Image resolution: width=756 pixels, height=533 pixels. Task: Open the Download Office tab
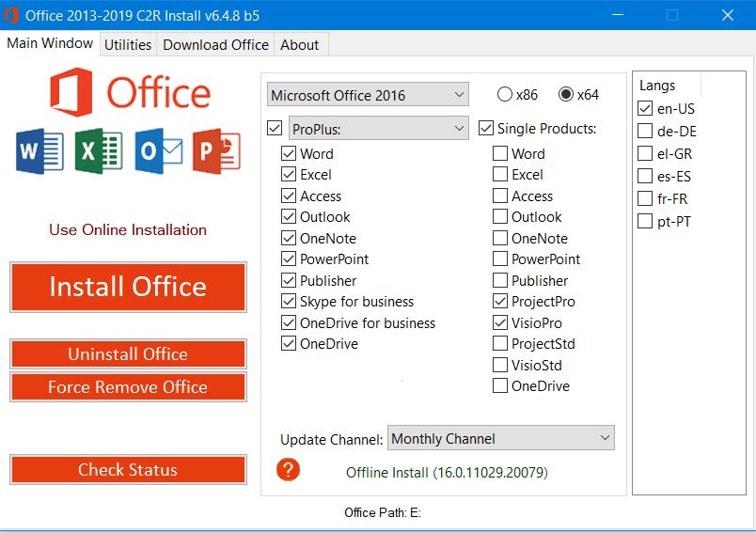pyautogui.click(x=215, y=45)
